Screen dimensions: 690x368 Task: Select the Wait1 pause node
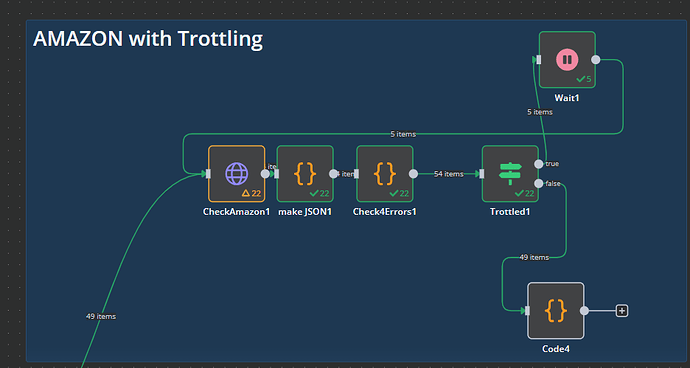pos(567,60)
